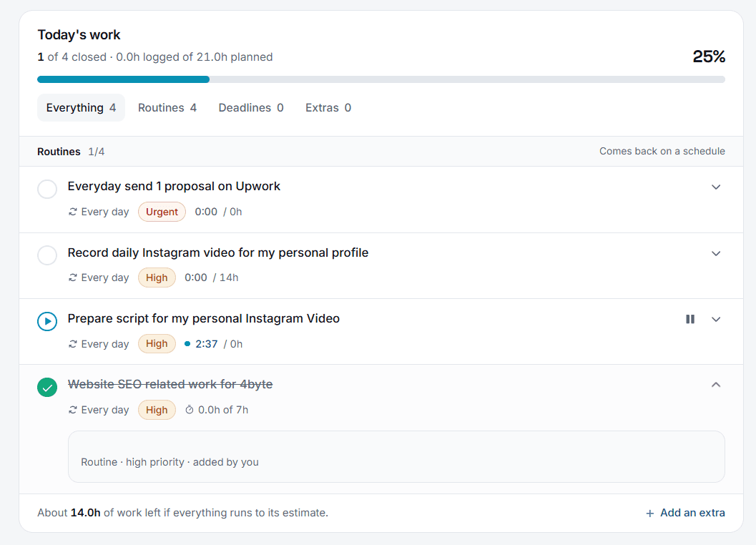Open the Extras tab
This screenshot has width=756, height=545.
click(328, 107)
